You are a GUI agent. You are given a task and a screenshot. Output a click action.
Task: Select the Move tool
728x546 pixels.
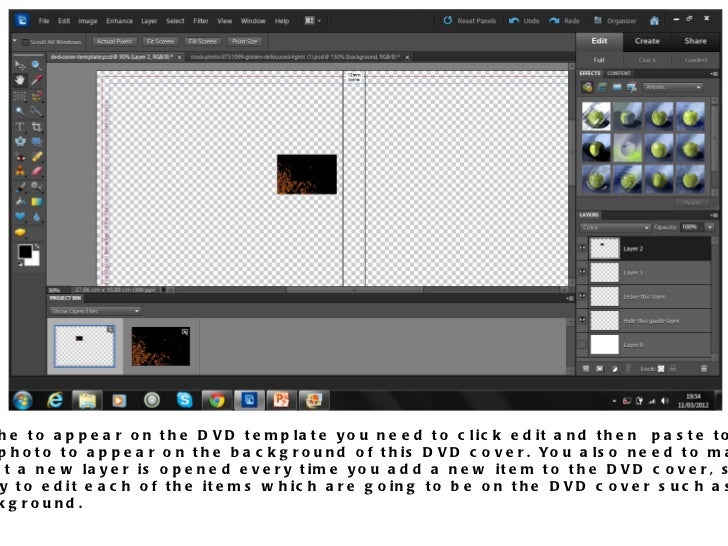pyautogui.click(x=20, y=65)
